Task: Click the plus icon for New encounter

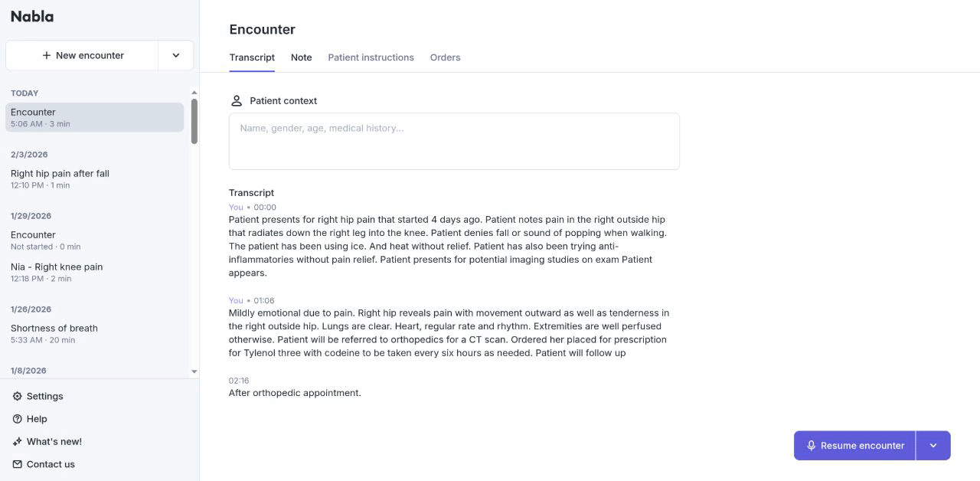Action: 47,56
